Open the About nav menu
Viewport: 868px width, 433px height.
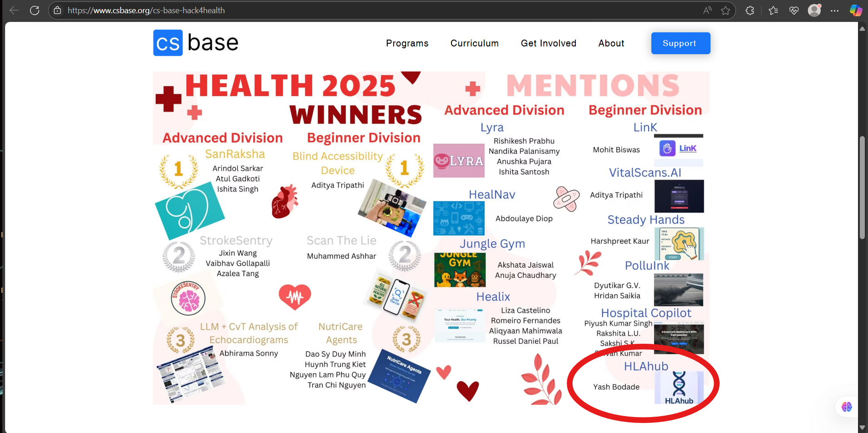click(x=611, y=43)
